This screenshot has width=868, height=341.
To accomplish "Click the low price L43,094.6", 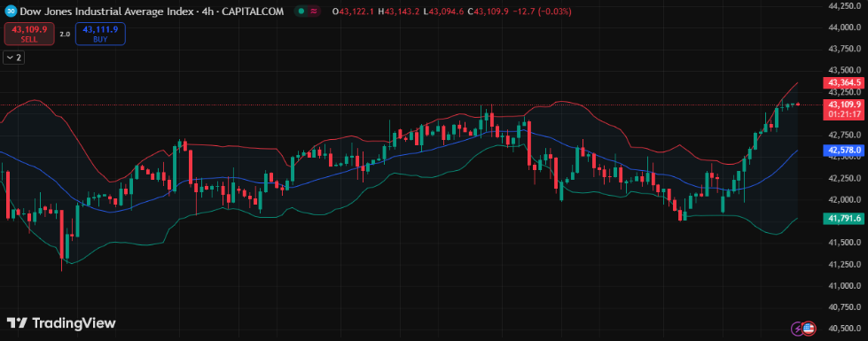I will pyautogui.click(x=444, y=11).
